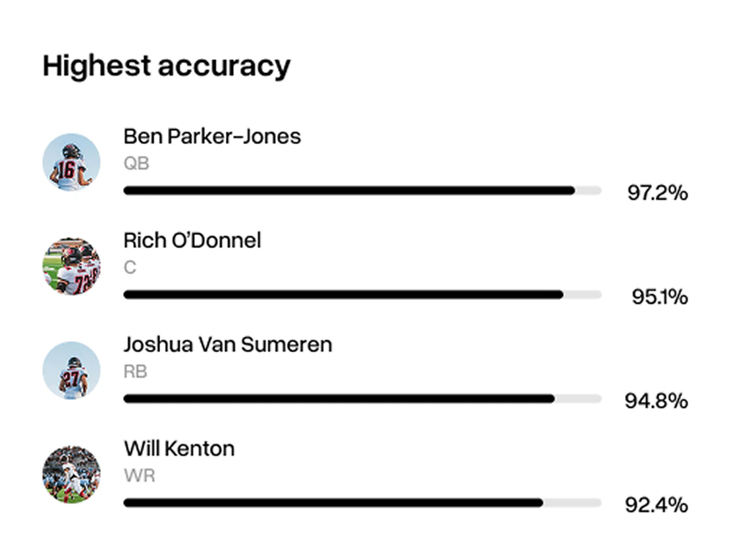Screen dimensions: 731x560
Task: Click the 94.8% accuracy value
Action: [x=656, y=401]
